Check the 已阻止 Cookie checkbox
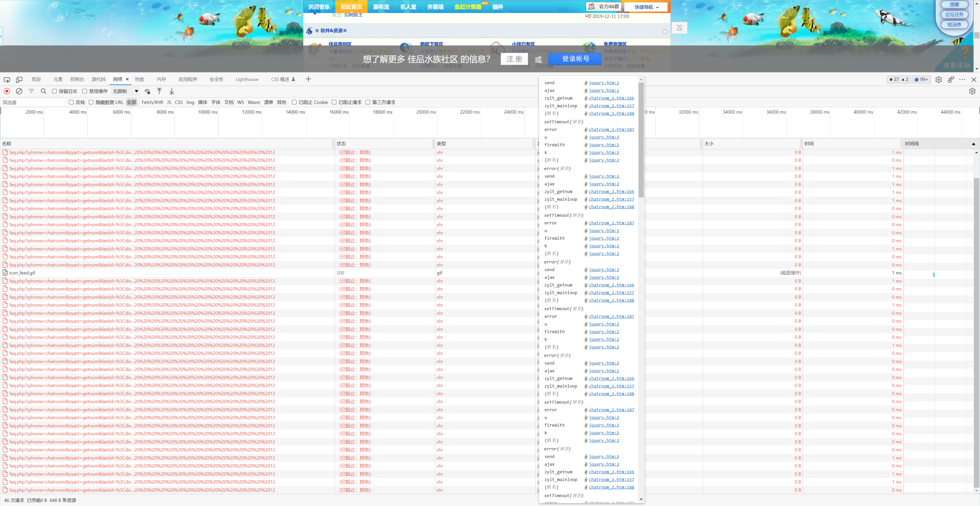The width and height of the screenshot is (980, 506). (x=294, y=102)
